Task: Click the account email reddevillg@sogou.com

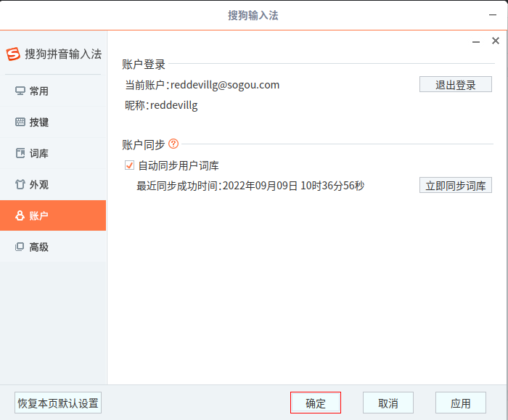Action: (225, 85)
